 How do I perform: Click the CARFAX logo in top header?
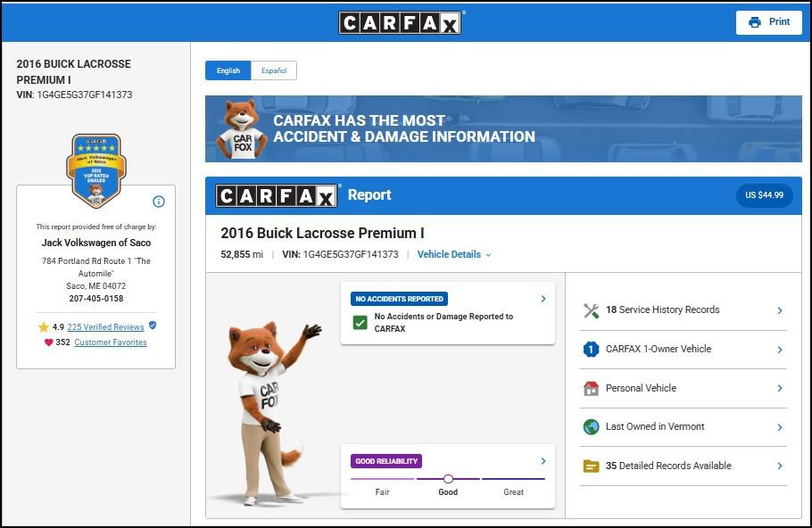400,23
